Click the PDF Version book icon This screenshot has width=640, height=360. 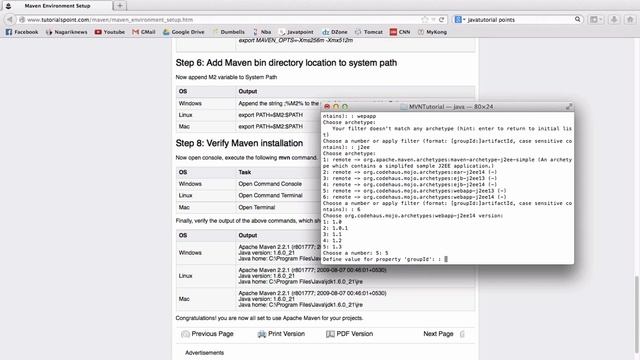pos(330,334)
